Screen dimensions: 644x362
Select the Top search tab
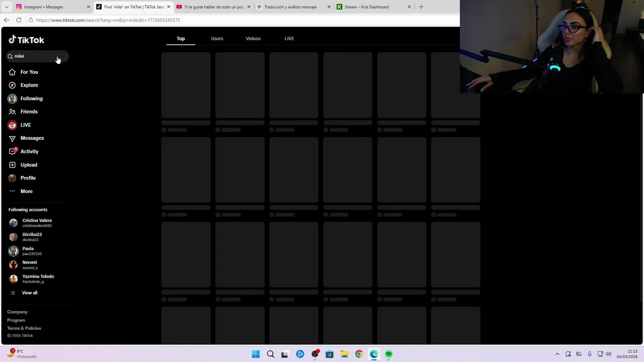click(181, 39)
